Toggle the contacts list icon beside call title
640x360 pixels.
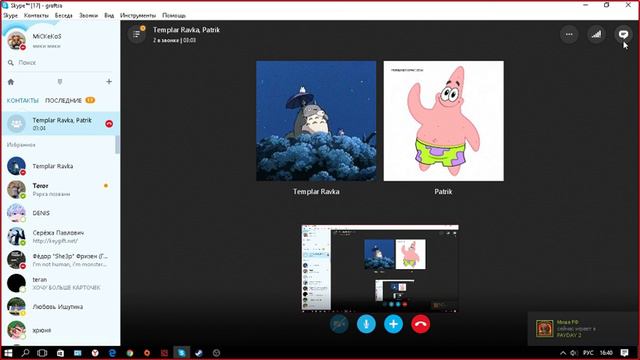136,34
